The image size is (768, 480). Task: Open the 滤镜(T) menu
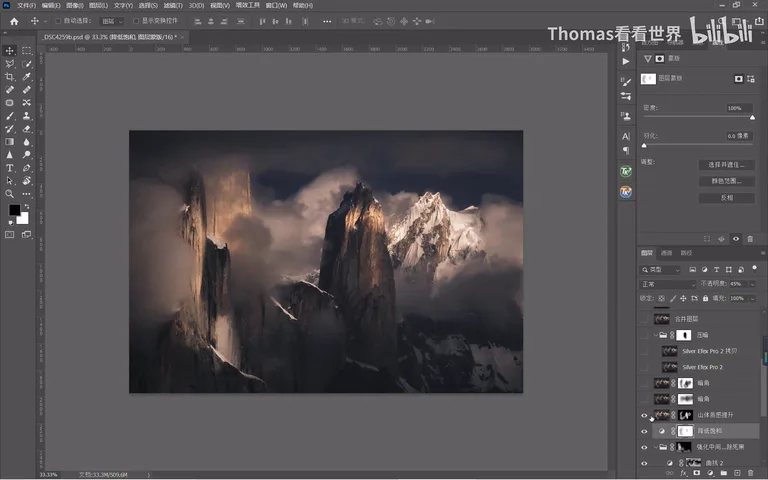173,5
